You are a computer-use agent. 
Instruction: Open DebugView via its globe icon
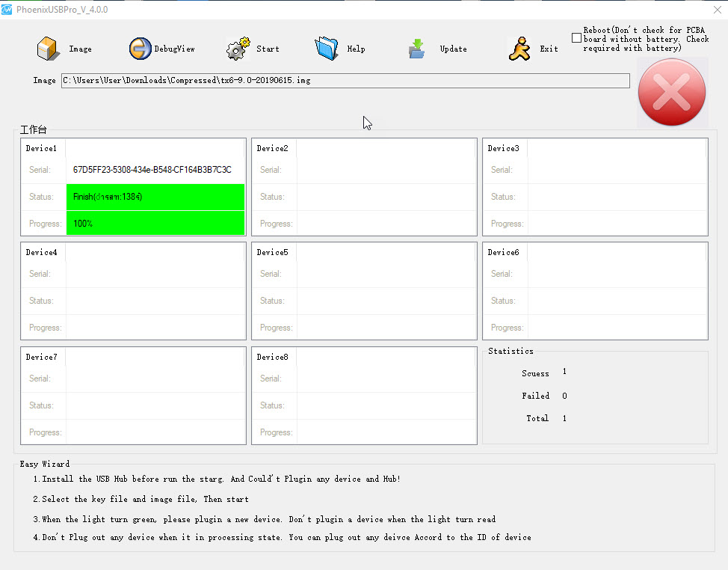coord(140,49)
